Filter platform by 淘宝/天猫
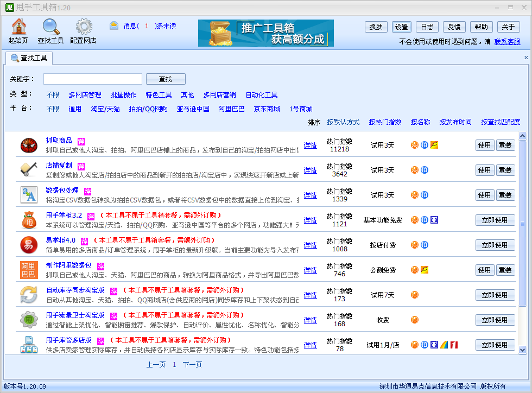The height and width of the screenshot is (393, 532). point(105,109)
